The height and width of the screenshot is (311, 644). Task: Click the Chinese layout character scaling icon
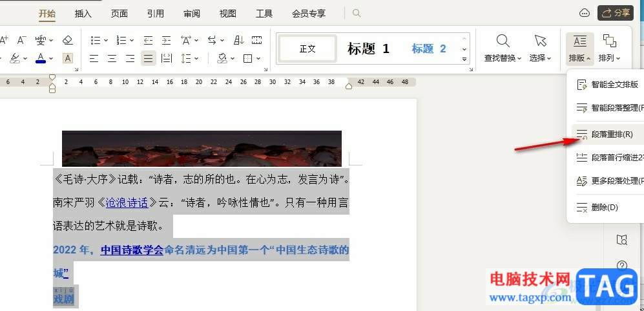(186, 40)
